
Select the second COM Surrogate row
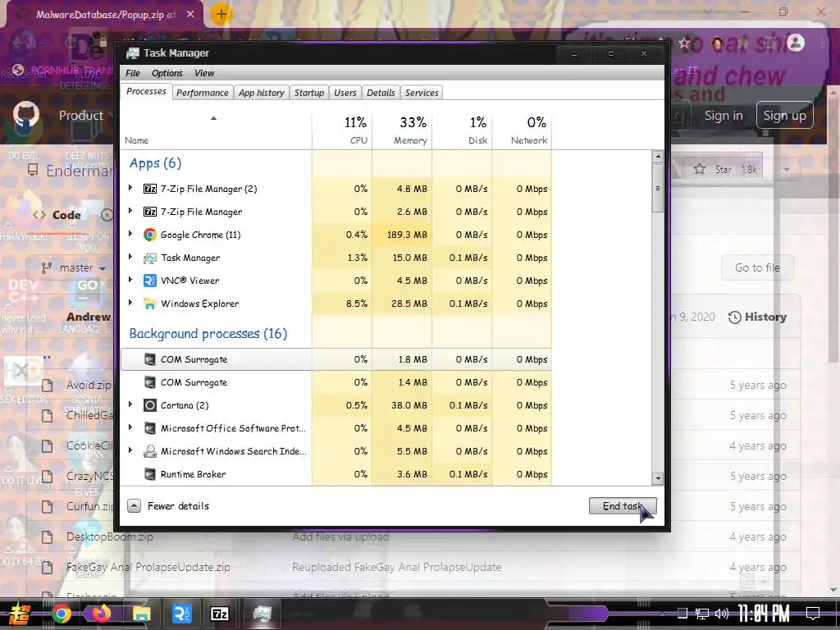coord(336,382)
